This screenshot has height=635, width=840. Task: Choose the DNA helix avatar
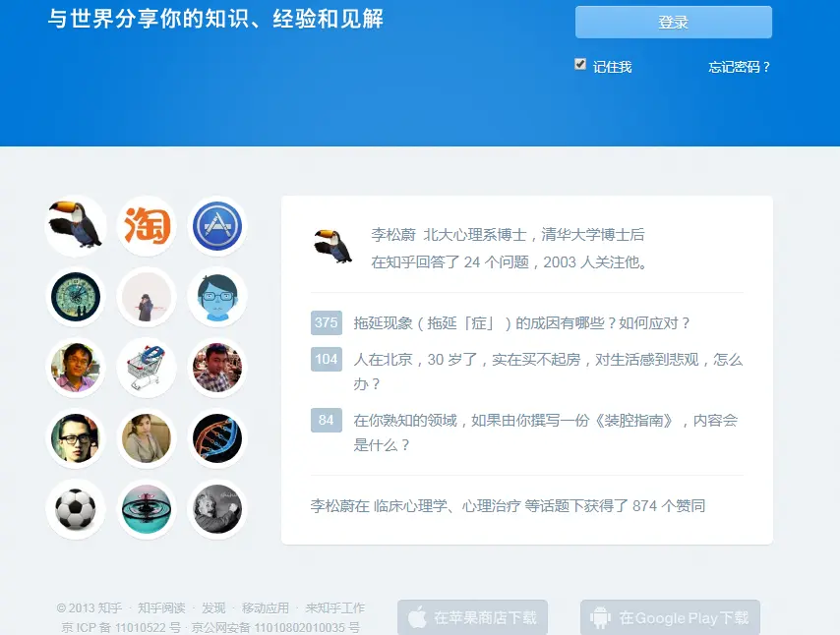217,438
